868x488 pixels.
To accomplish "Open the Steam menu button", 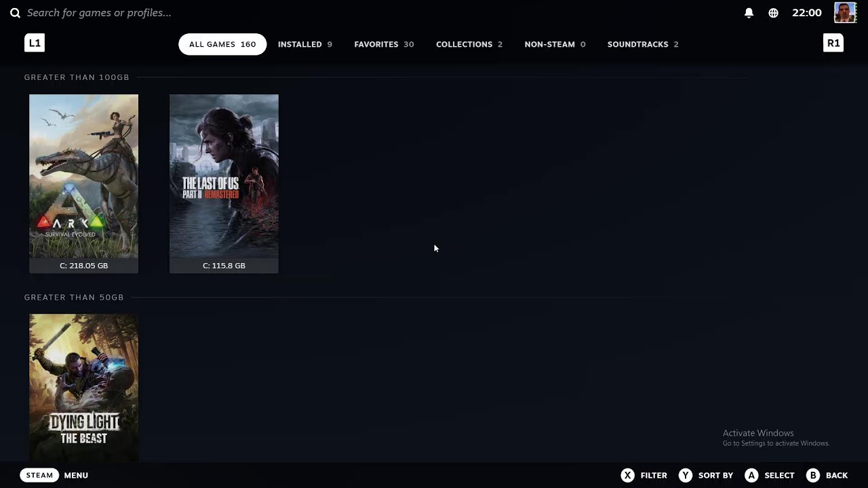I will [39, 475].
